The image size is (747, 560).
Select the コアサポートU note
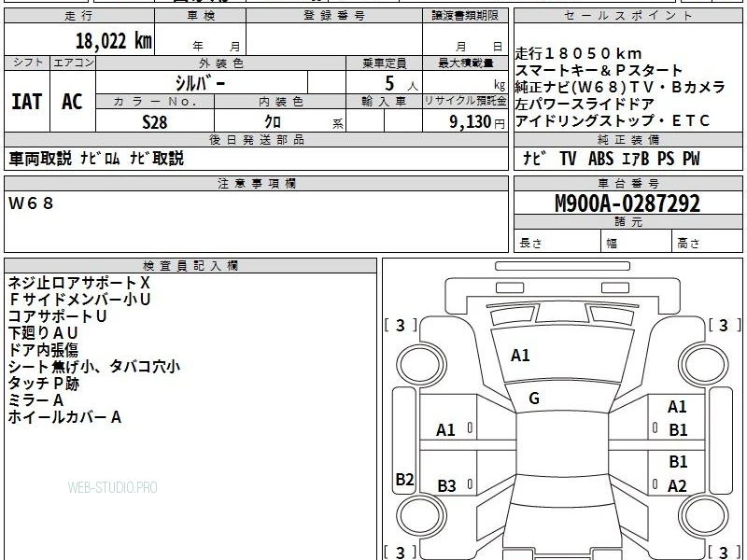(x=57, y=316)
